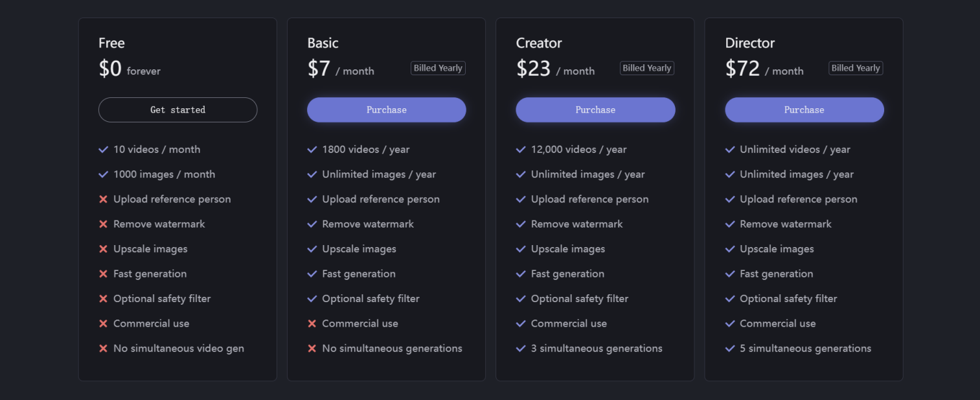Click checkmark beside 1000 images / month

(x=103, y=174)
